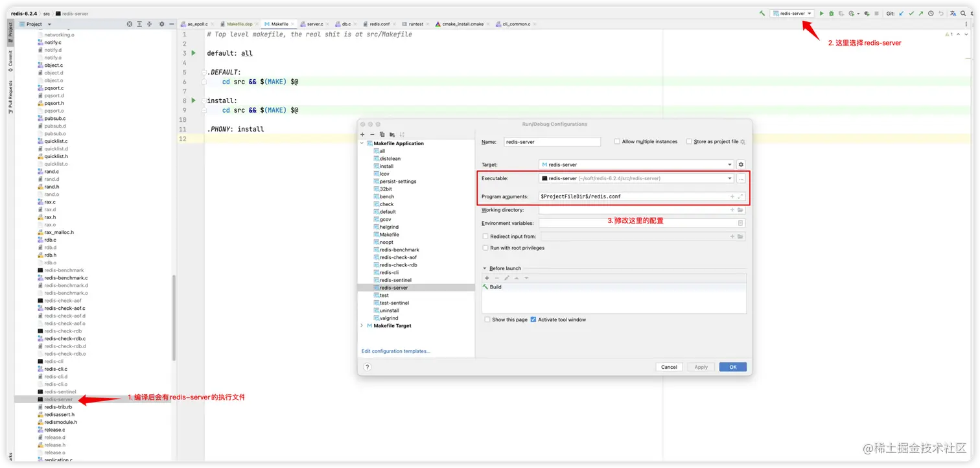Run the redis-server configuration with play icon
The image size is (980, 468).
click(x=821, y=13)
